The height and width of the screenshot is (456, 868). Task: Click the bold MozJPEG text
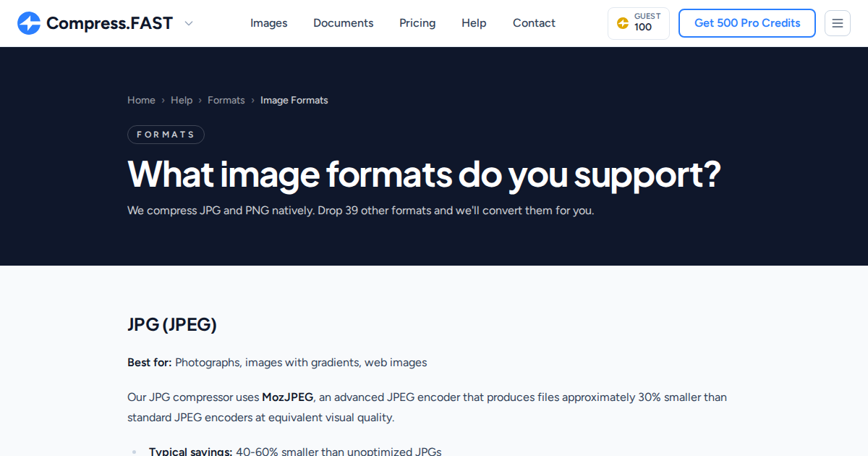[288, 397]
